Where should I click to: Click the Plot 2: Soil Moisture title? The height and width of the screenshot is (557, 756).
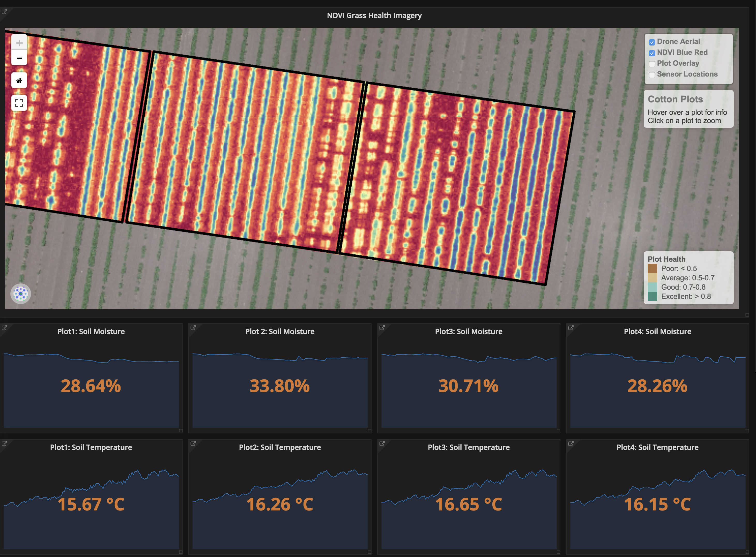point(280,332)
